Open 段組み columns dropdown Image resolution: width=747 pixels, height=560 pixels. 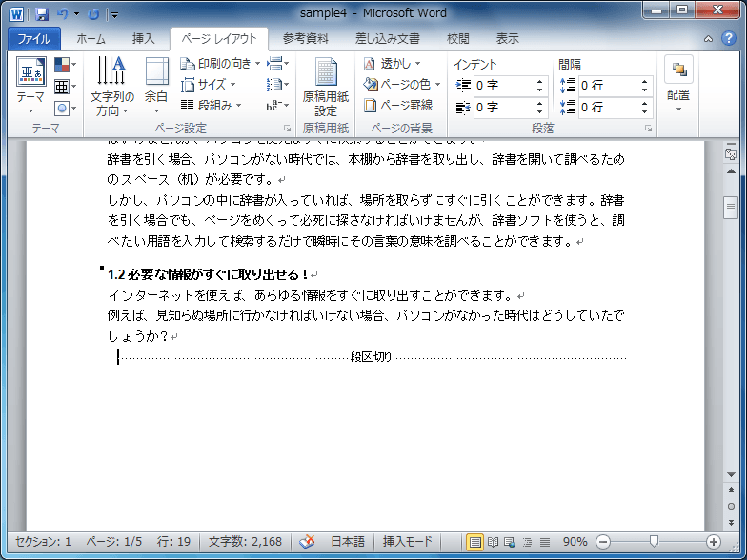pyautogui.click(x=212, y=106)
